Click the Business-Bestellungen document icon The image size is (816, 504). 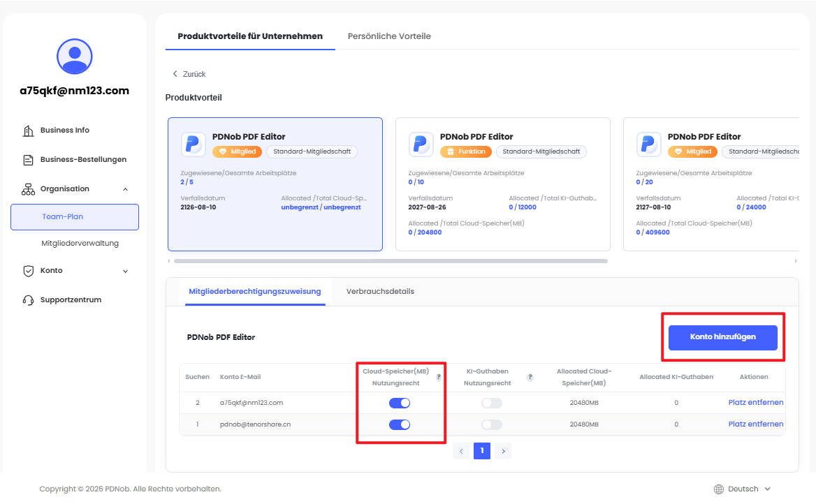pyautogui.click(x=28, y=160)
